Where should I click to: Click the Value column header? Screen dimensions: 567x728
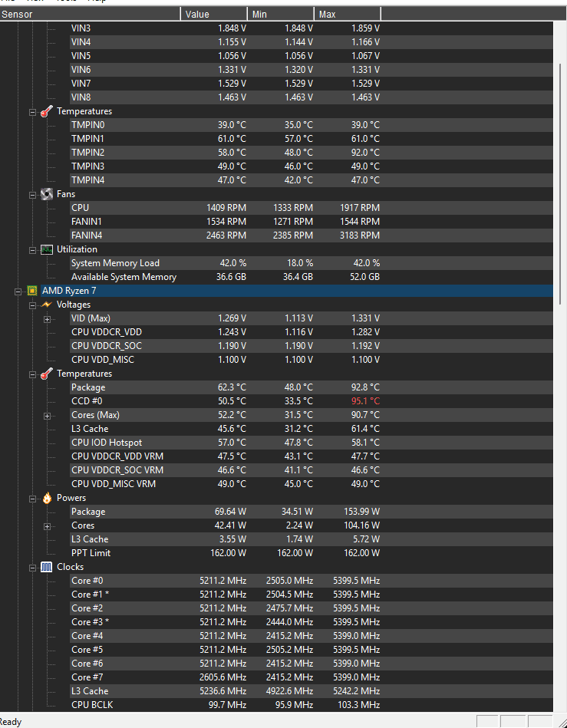[x=213, y=14]
